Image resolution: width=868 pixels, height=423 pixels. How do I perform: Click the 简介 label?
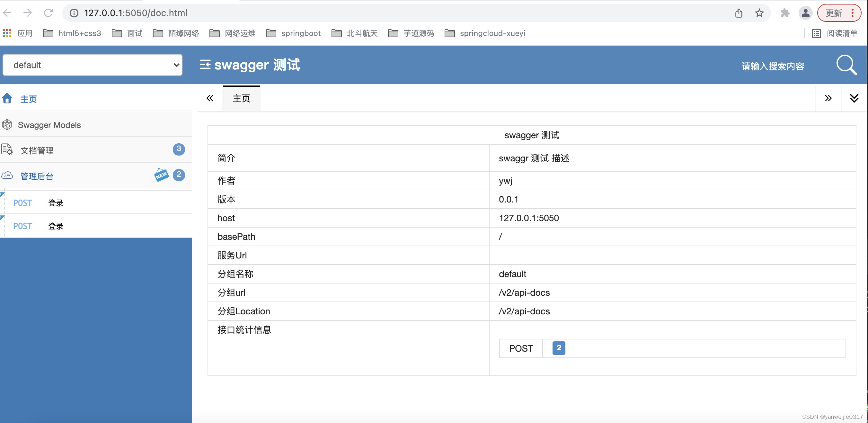226,158
